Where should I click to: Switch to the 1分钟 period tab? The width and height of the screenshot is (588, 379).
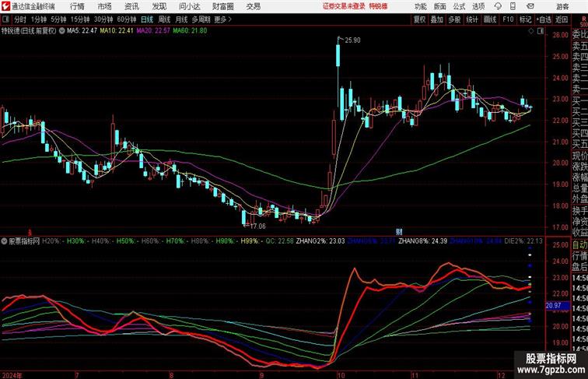pyautogui.click(x=39, y=19)
